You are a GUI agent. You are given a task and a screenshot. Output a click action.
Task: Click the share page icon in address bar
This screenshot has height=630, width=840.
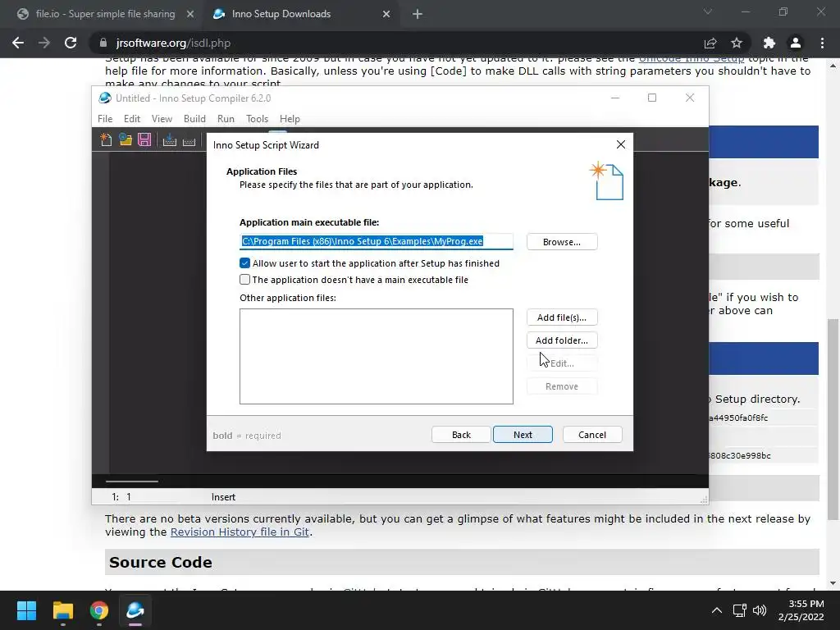click(710, 43)
